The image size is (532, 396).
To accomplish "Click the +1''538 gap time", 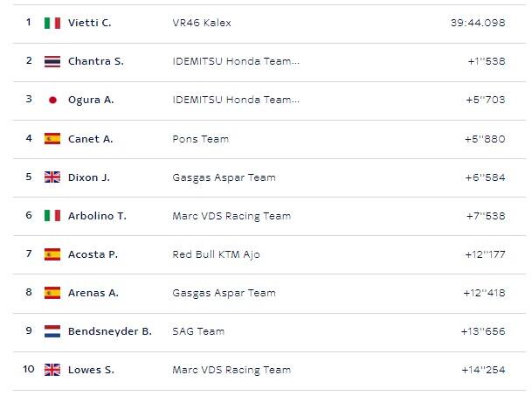I will tap(487, 61).
